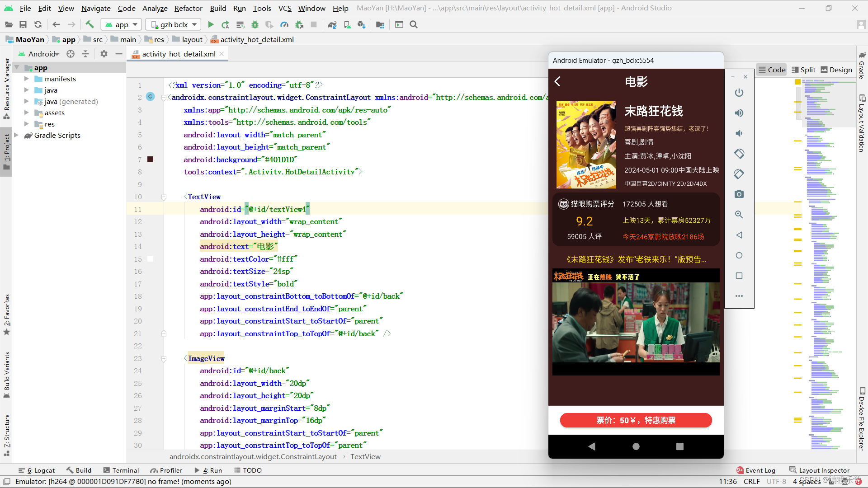Click the #401D1D color swatch in gutter

[151, 160]
